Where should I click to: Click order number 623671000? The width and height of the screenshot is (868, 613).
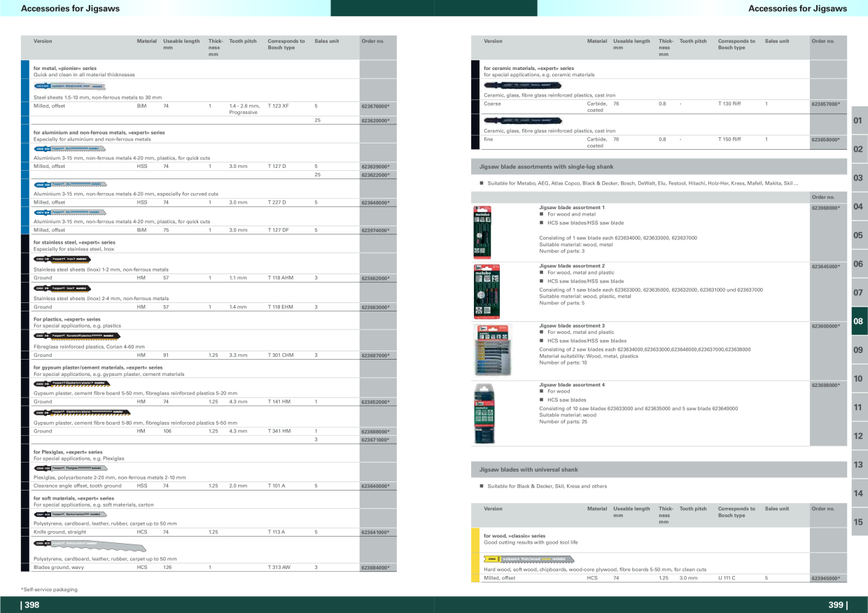(375, 439)
